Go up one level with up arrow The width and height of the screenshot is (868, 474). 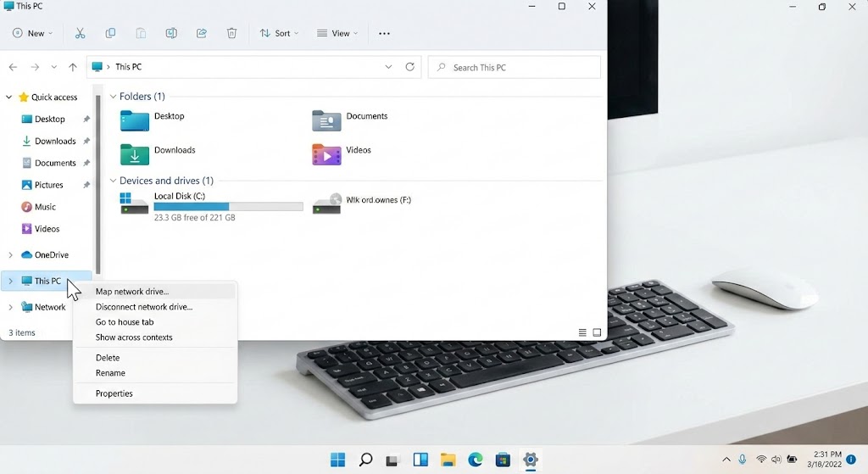point(73,67)
